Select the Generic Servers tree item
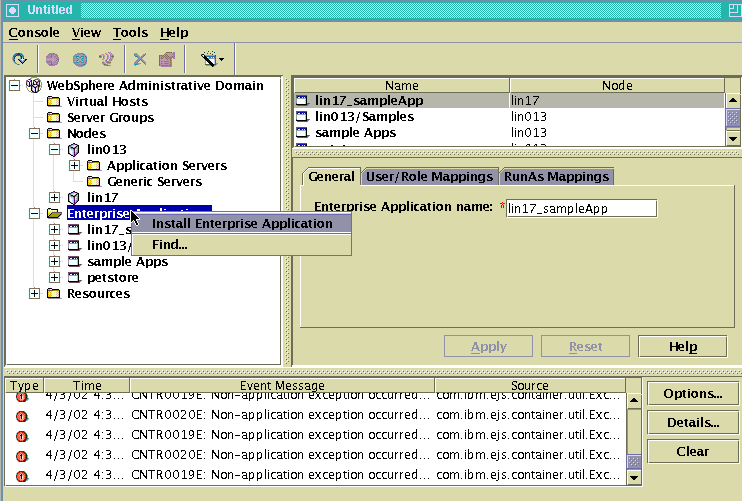The width and height of the screenshot is (742, 501). pos(154,181)
